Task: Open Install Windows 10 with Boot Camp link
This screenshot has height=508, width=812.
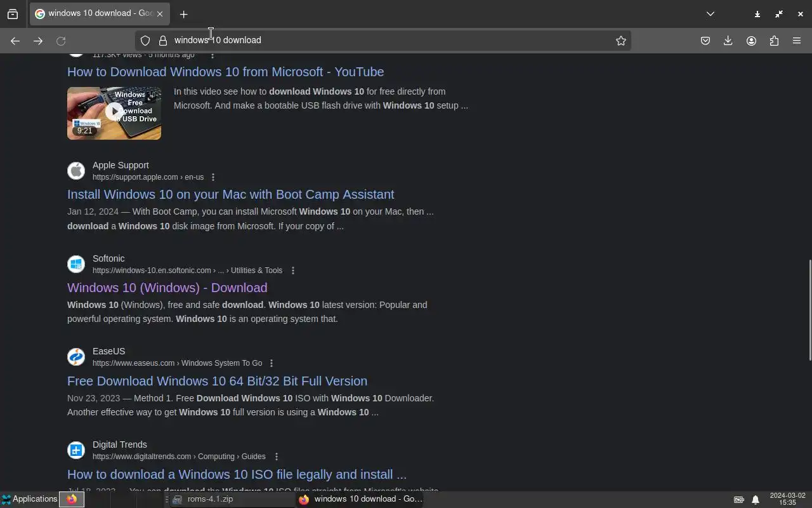Action: [231, 194]
